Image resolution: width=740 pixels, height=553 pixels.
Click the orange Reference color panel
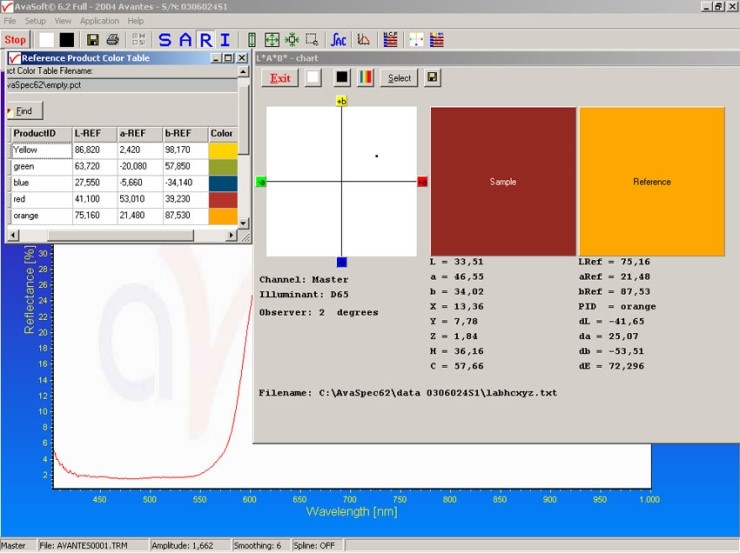coord(652,182)
